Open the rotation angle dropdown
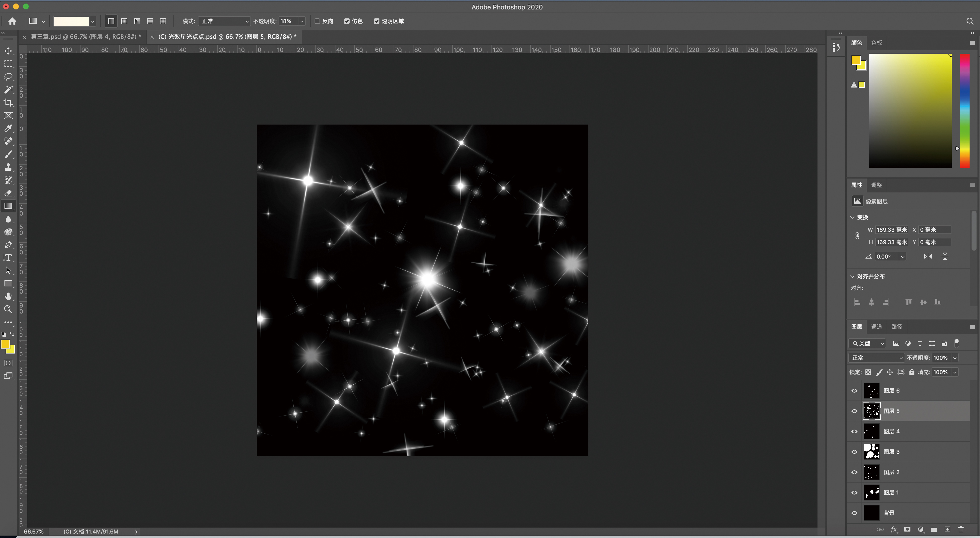 (x=902, y=256)
